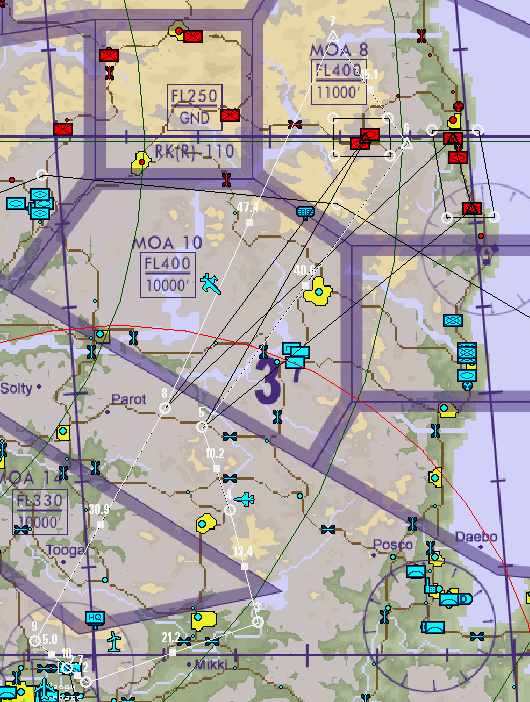Click the MOA 10 FL400 altitude box
Screen dimensions: 530x702
pyautogui.click(x=167, y=275)
